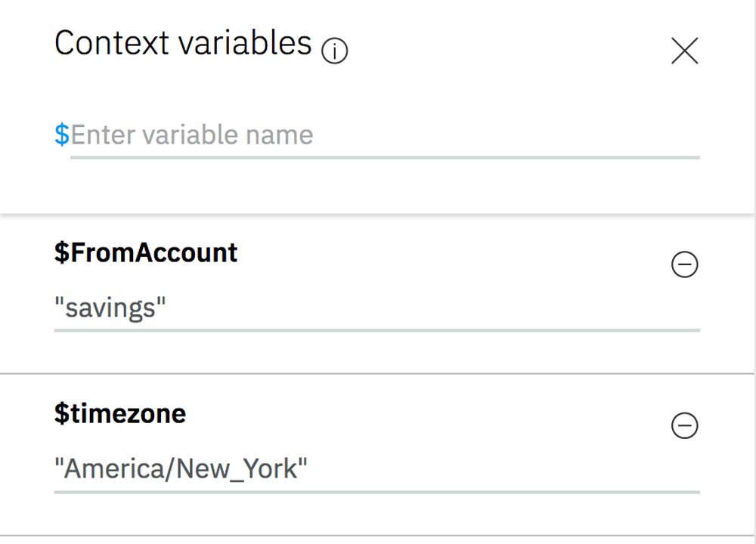Image resolution: width=756 pixels, height=544 pixels.
Task: Click the Enter variable name field
Action: pos(384,136)
